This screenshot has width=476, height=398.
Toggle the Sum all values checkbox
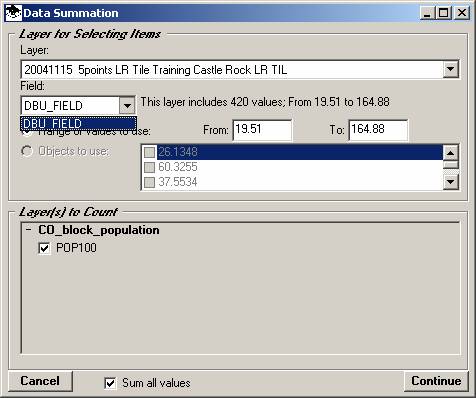(x=110, y=383)
